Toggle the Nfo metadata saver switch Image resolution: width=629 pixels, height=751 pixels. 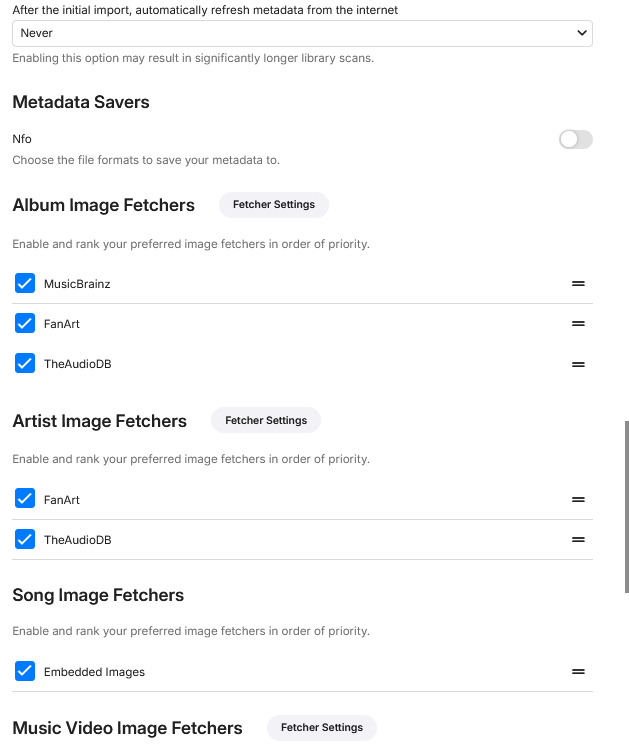[576, 140]
